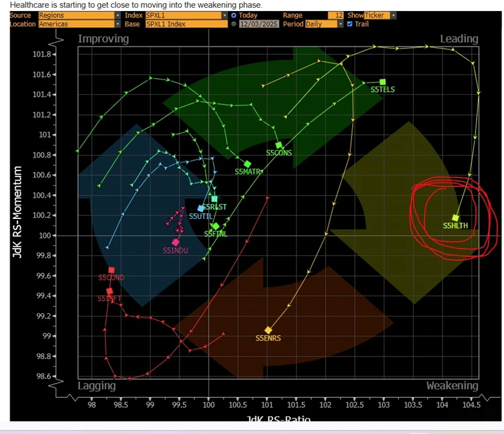The width and height of the screenshot is (504, 434).
Task: Expand the Location Americas dropdown
Action: click(117, 24)
